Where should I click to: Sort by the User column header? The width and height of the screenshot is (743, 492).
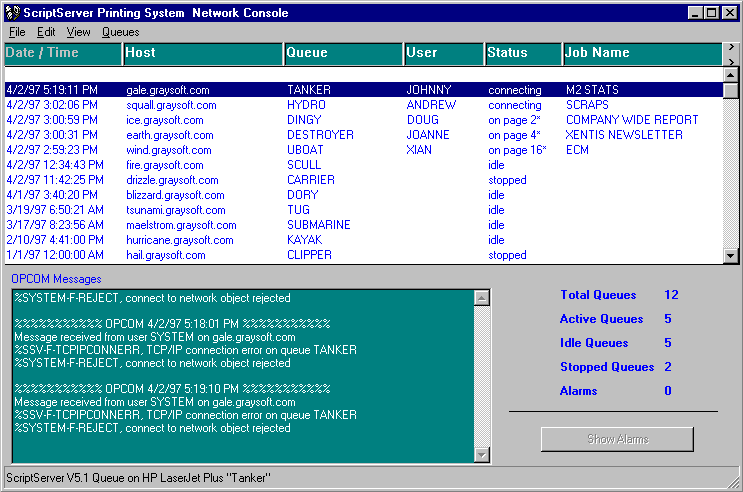click(x=444, y=54)
